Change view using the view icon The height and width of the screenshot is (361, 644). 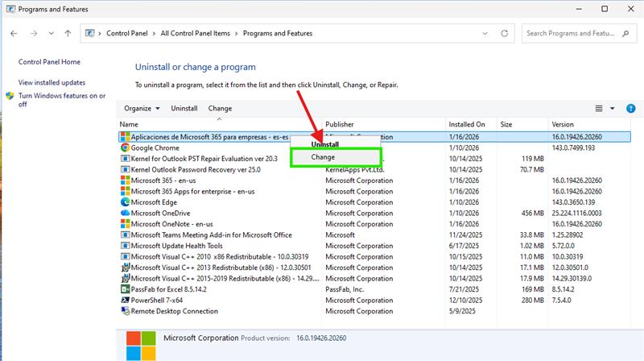point(599,109)
